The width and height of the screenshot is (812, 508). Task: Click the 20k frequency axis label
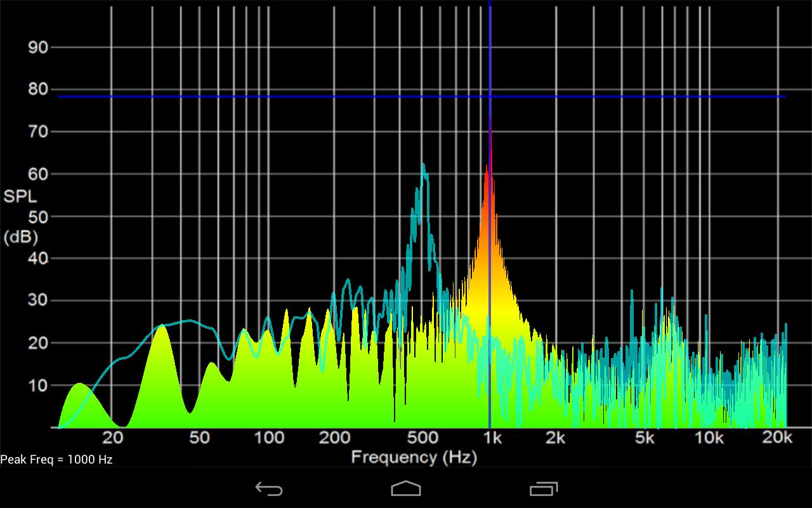point(777,438)
